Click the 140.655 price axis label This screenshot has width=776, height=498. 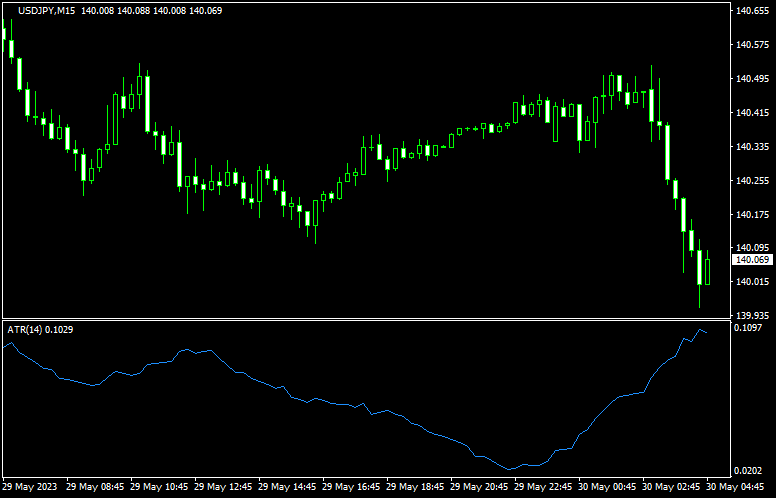[752, 10]
